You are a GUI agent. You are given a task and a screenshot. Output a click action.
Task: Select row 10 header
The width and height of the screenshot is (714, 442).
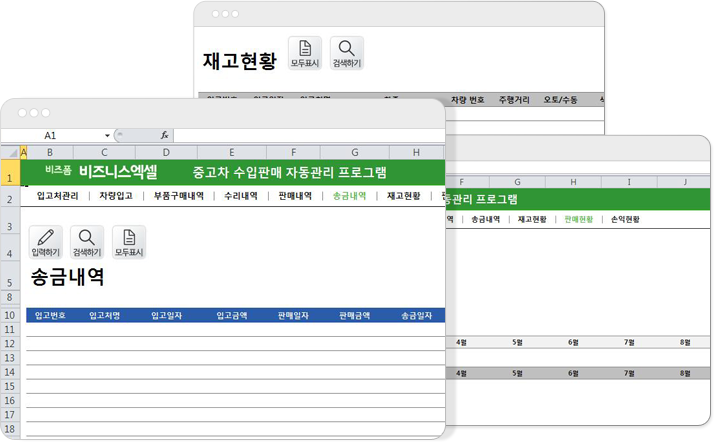click(10, 315)
